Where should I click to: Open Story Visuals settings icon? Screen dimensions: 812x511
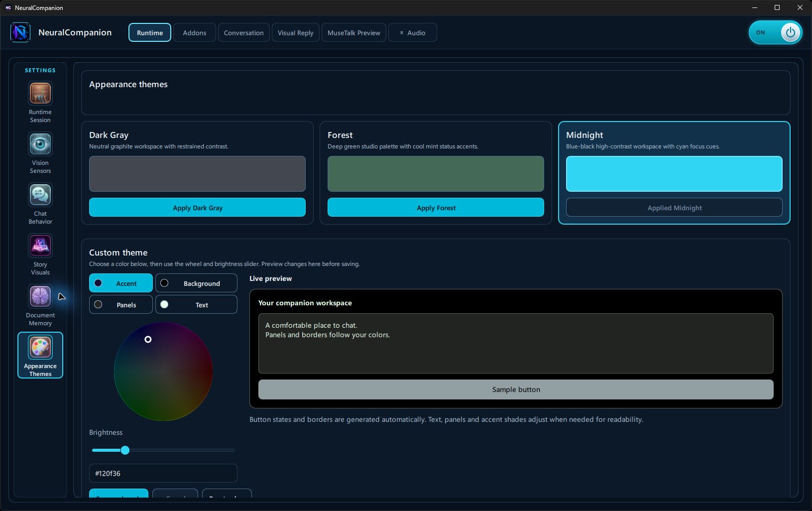click(x=40, y=246)
